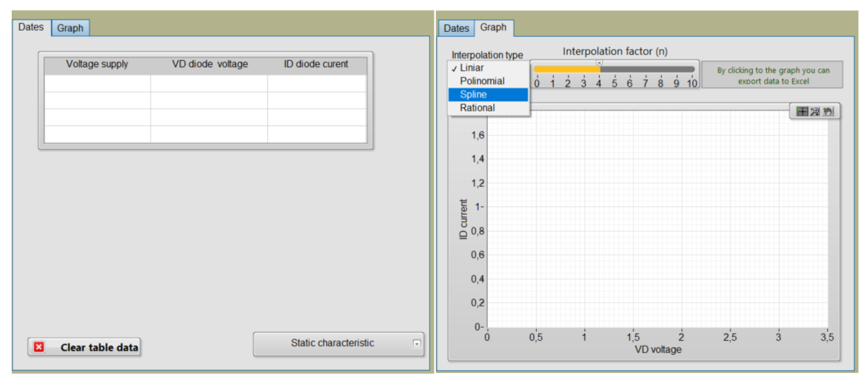This screenshot has height=383, width=868.
Task: Click red X icon on Clear button
Action: click(39, 347)
